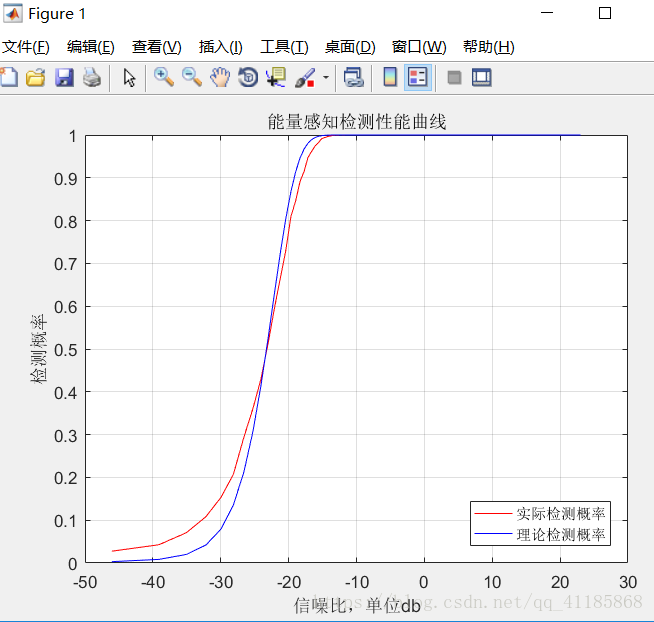Click the x-axis tick label -20
Image resolution: width=654 pixels, height=622 pixels.
[x=289, y=582]
